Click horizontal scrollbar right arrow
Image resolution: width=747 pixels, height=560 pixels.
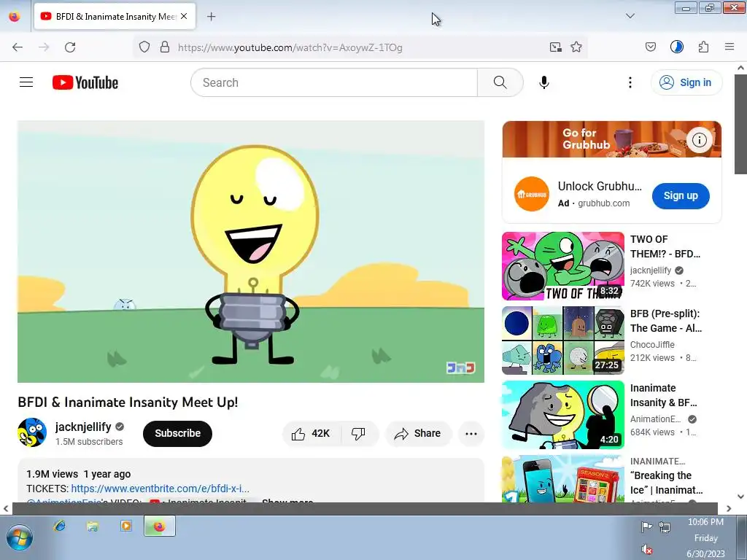[x=729, y=508]
